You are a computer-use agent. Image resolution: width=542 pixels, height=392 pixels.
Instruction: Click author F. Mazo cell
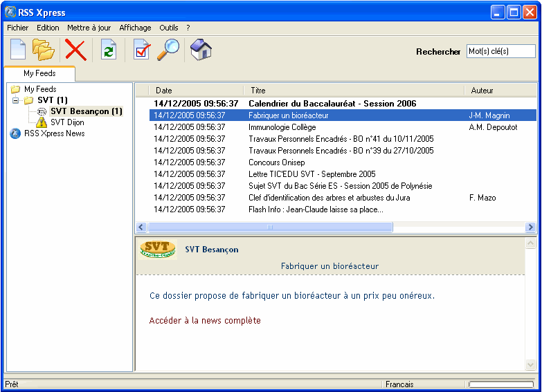pos(482,198)
